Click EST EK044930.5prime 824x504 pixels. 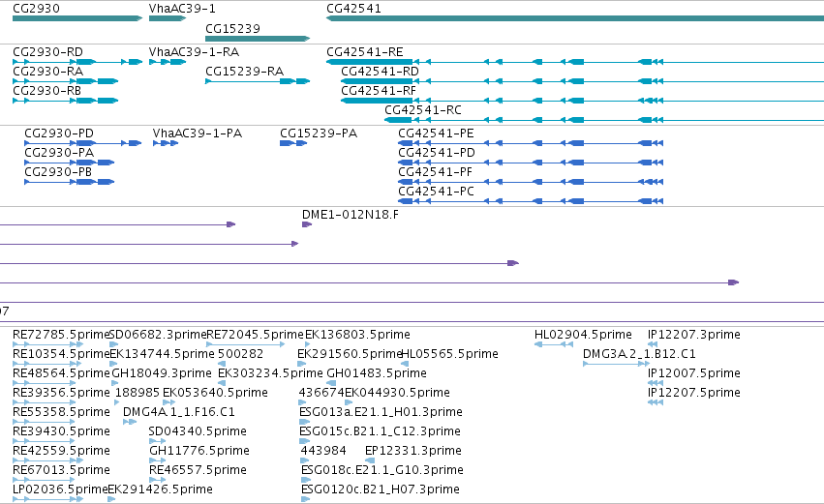(349, 402)
